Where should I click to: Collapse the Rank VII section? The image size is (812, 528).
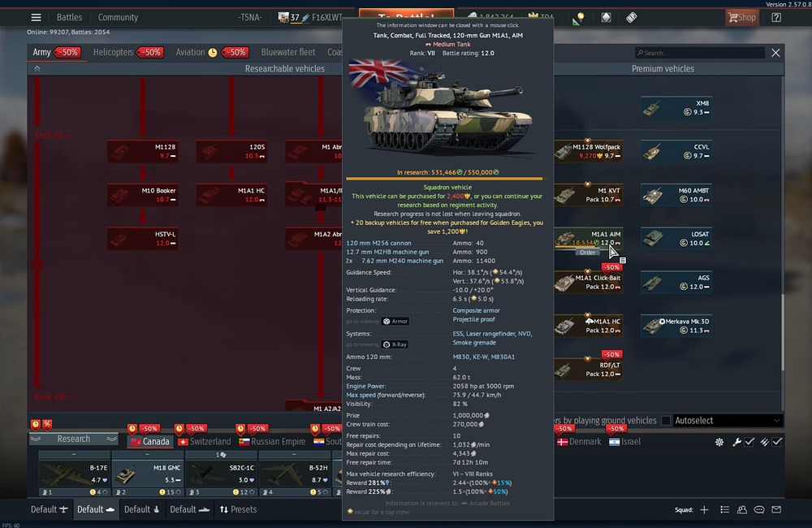click(x=52, y=135)
